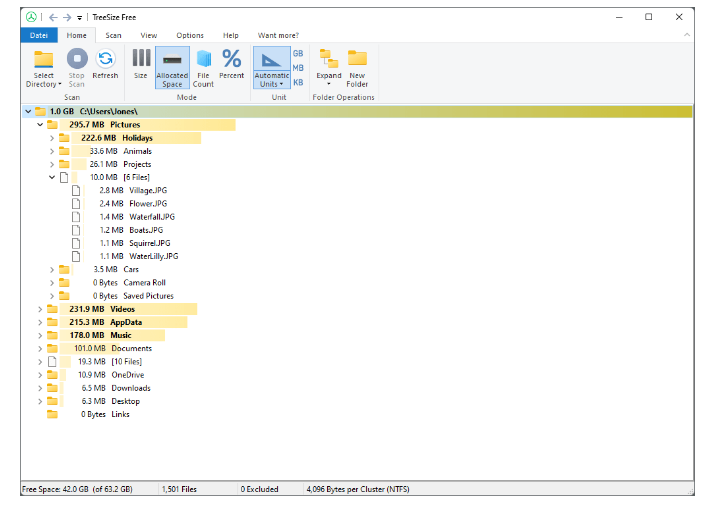
Task: Toggle Allocated Space mode
Action: click(172, 59)
